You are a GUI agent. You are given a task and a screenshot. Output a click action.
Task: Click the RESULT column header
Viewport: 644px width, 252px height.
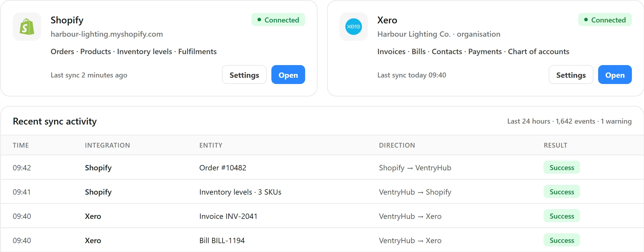(x=556, y=145)
